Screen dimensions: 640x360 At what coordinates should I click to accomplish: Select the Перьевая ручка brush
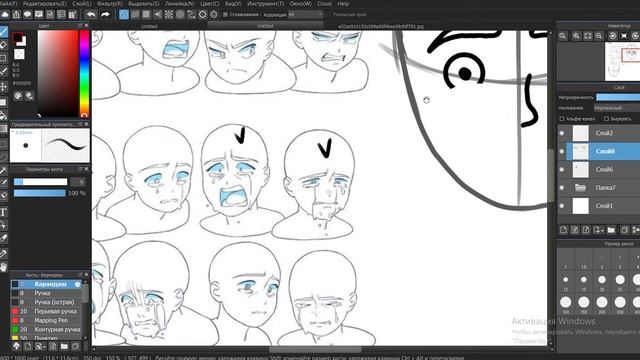(46, 311)
